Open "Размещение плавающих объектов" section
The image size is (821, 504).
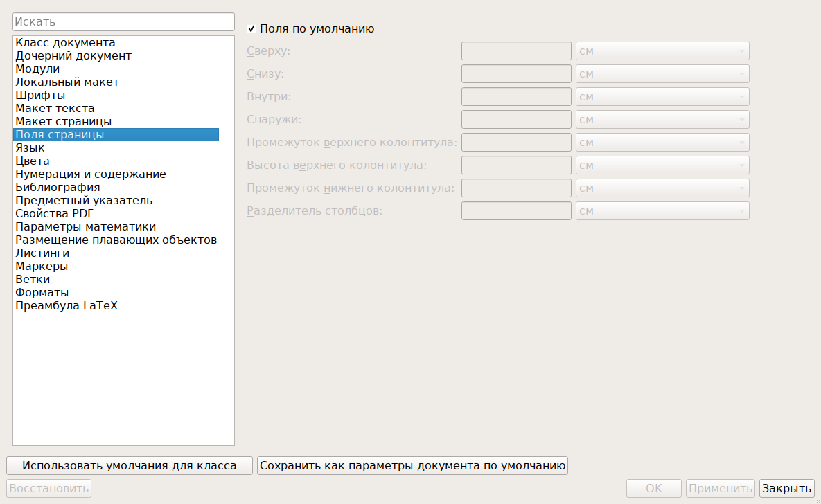click(x=116, y=240)
